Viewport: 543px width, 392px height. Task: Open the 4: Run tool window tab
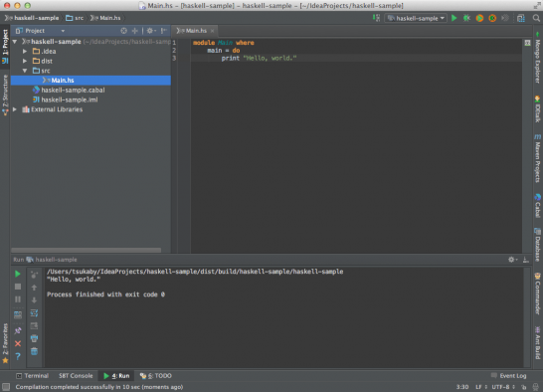[116, 376]
